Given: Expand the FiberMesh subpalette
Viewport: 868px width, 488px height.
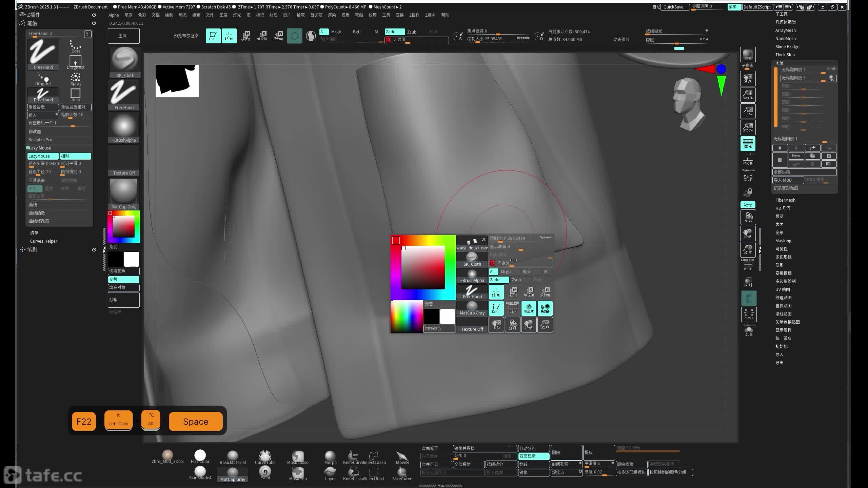Looking at the screenshot, I should tap(785, 200).
